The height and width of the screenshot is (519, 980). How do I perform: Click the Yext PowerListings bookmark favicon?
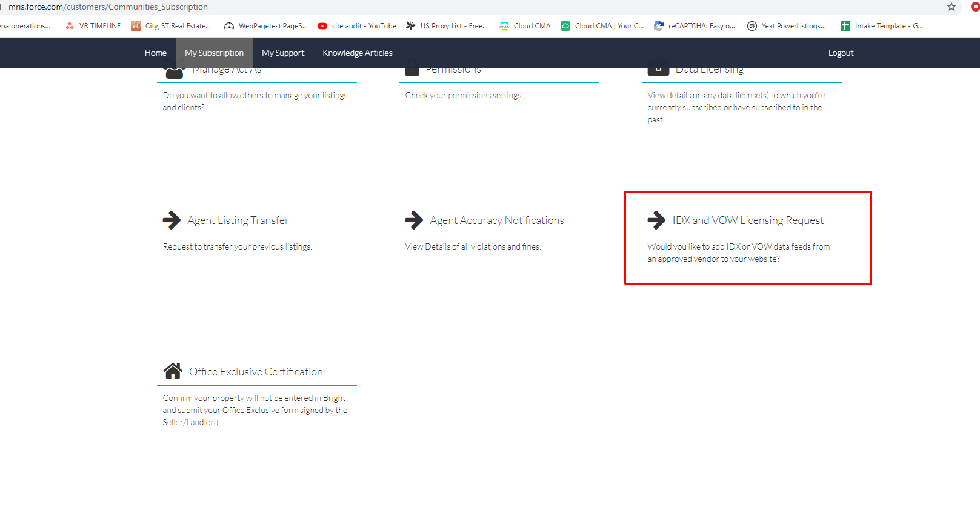coord(752,26)
